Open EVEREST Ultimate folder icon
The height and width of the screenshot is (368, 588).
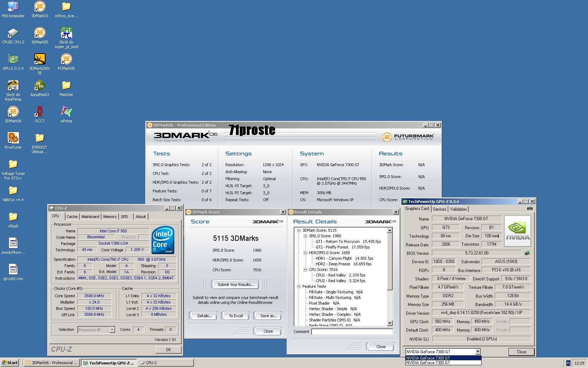click(40, 143)
